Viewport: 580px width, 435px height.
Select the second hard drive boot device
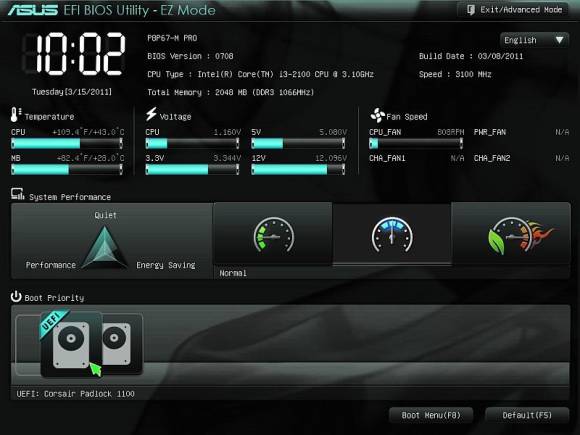(122, 344)
